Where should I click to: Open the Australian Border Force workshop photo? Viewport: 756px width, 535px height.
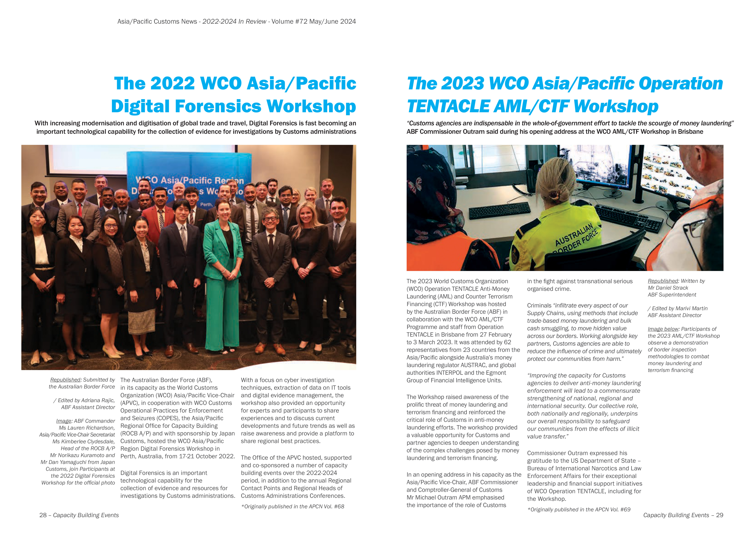(565, 208)
